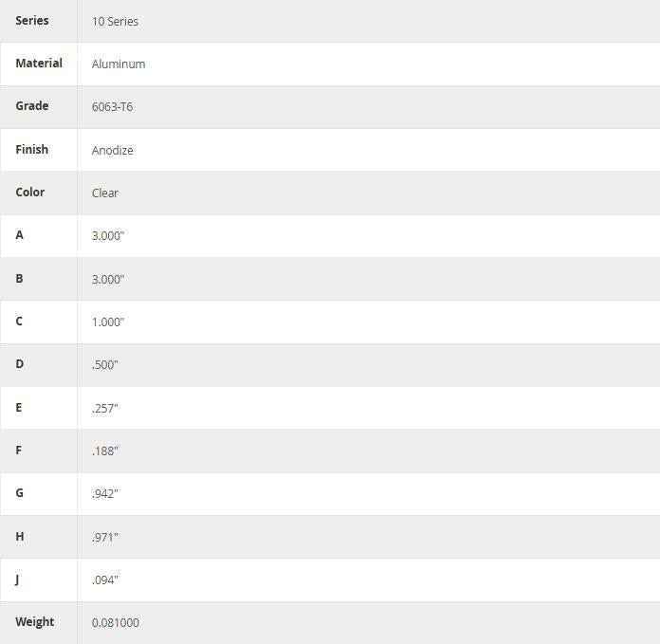
Task: Click the .971" value for dimension H
Action: tap(105, 537)
